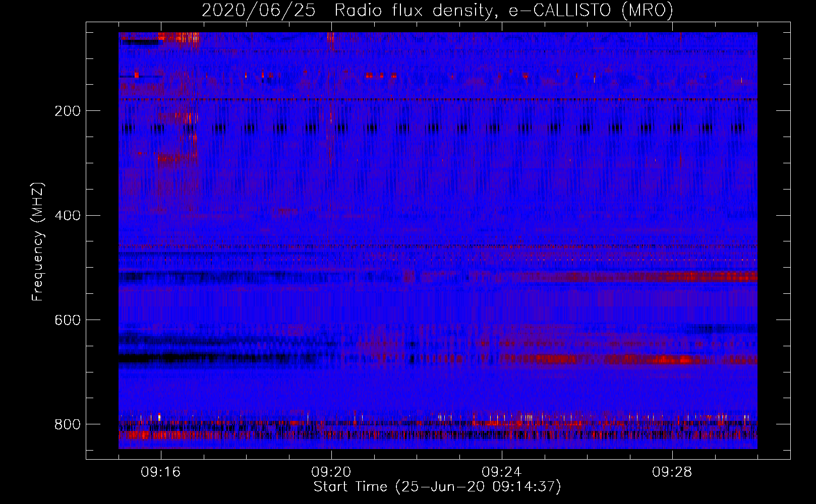Click the 09:28 time tick label
This screenshot has height=504, width=816.
672,472
